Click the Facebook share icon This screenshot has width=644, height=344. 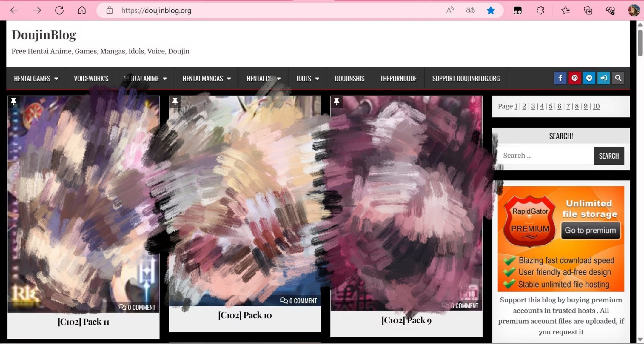click(x=560, y=78)
